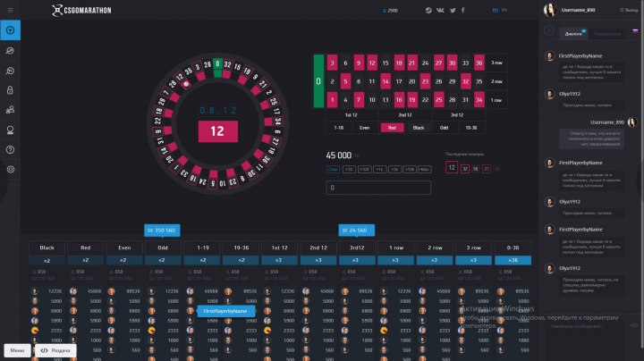Click the online users count 2500 icon
644x361 pixels.
pyautogui.click(x=385, y=11)
